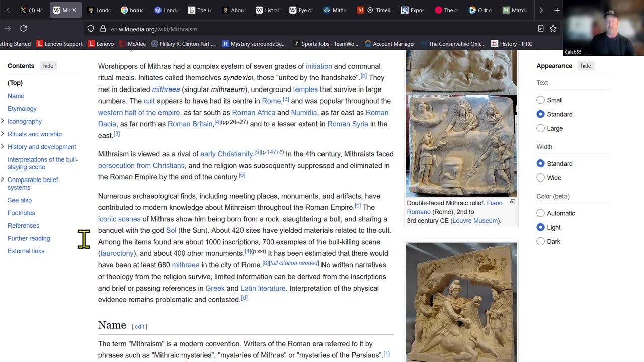Go to Further reading in Contents
Image resolution: width=644 pixels, height=362 pixels.
(29, 238)
